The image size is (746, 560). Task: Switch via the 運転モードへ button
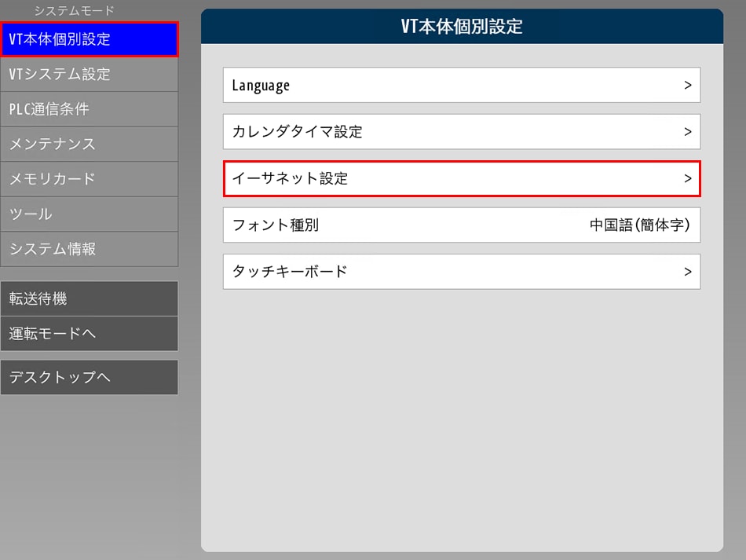89,334
